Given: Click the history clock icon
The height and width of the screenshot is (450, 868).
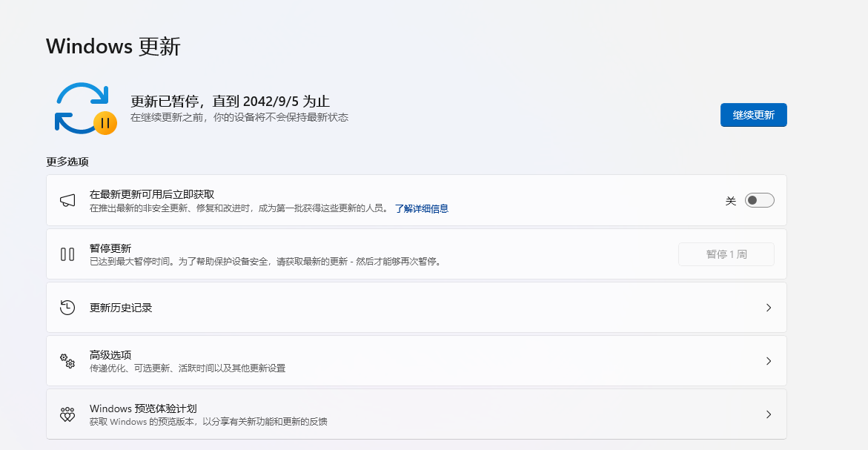Looking at the screenshot, I should tap(67, 307).
